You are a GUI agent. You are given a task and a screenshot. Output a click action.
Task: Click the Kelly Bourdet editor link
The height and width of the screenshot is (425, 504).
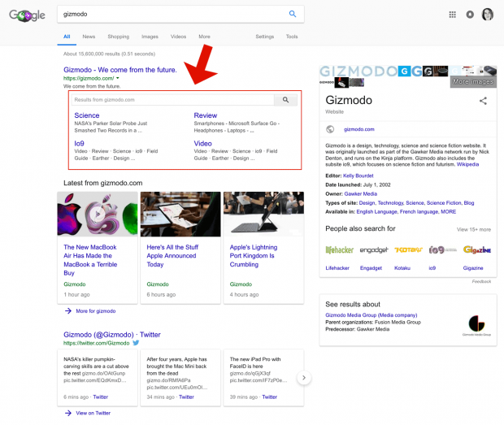click(x=358, y=176)
